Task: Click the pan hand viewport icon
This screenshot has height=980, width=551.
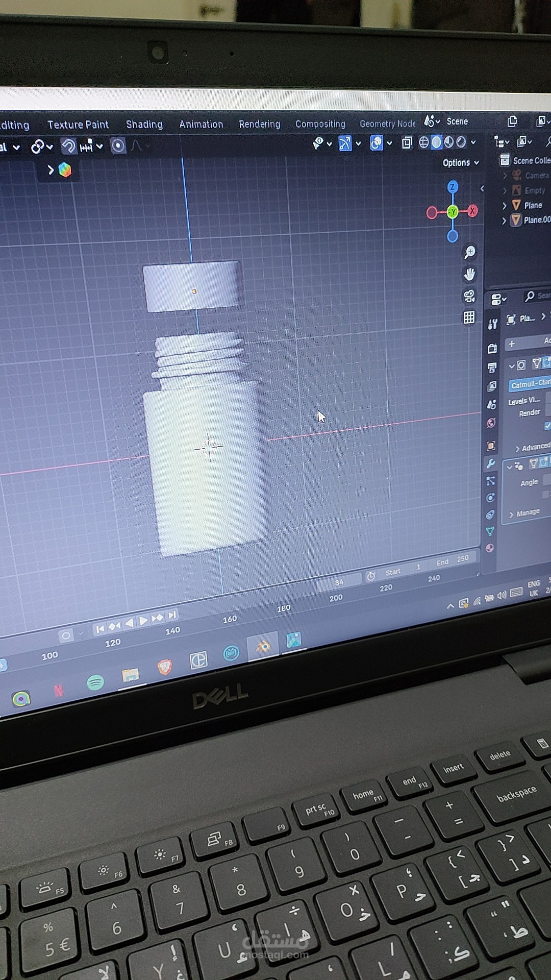Action: [469, 274]
